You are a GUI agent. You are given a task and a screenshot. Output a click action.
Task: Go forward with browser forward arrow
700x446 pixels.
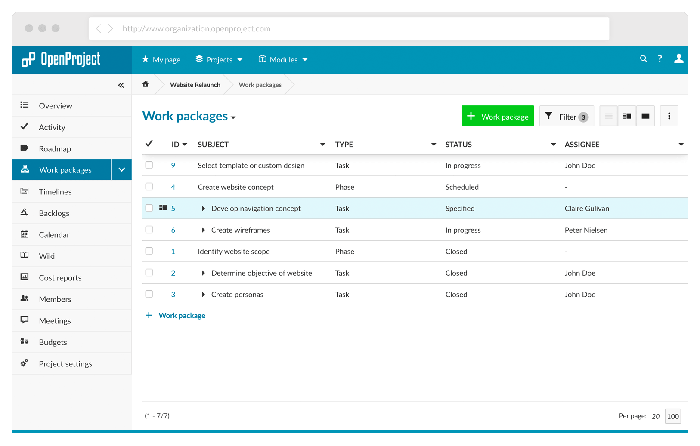(110, 29)
